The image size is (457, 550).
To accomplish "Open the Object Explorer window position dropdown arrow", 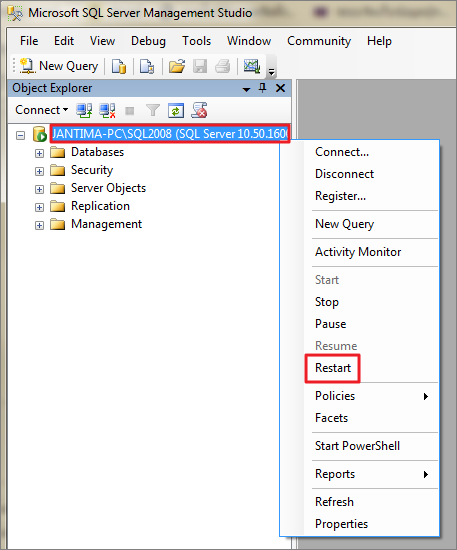I will [247, 89].
